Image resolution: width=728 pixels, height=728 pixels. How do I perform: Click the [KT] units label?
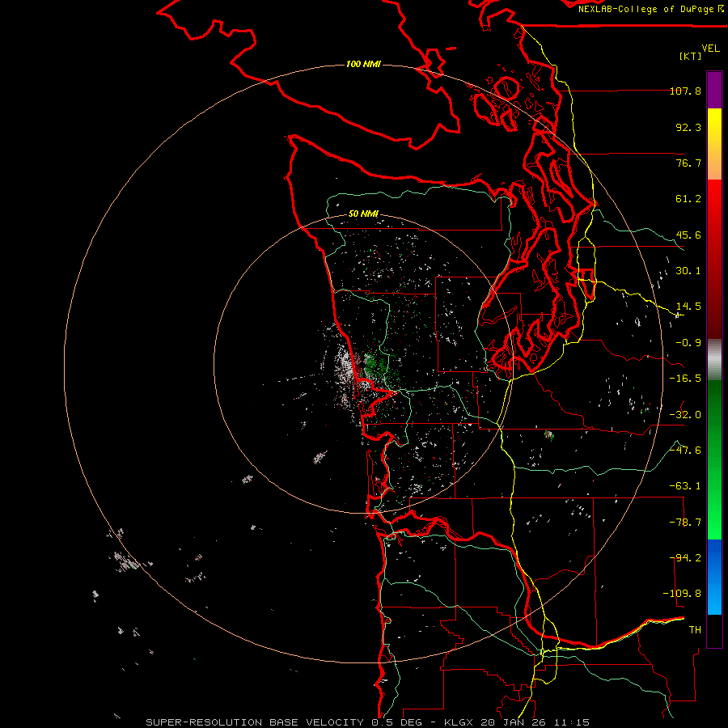click(x=691, y=56)
